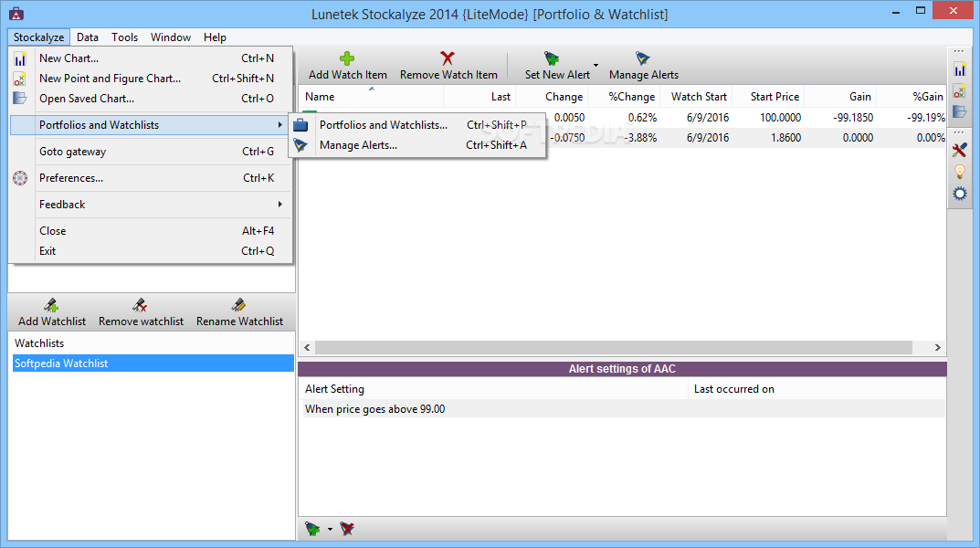Select the Softpedia Watchlist row
980x548 pixels.
point(153,363)
